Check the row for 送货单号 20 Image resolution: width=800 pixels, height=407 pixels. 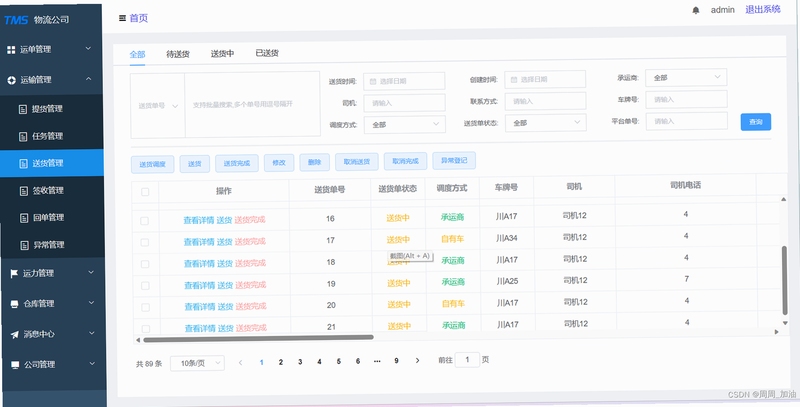pyautogui.click(x=145, y=308)
